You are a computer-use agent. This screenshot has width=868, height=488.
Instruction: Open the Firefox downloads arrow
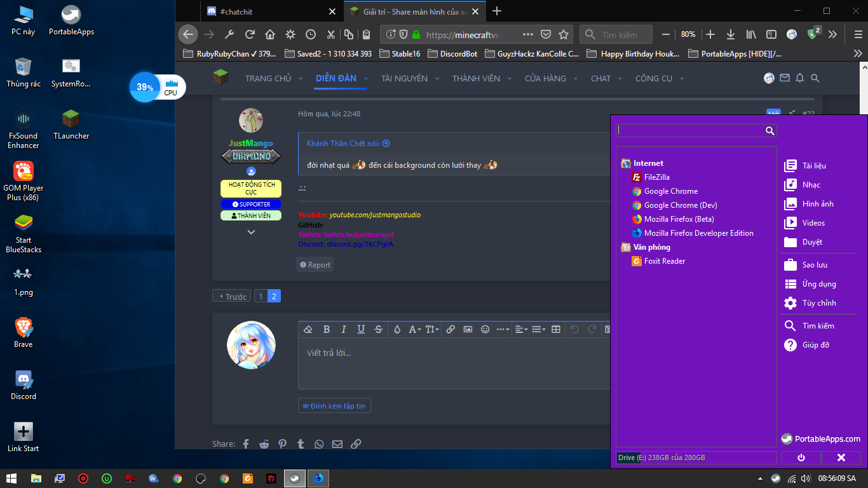[731, 34]
